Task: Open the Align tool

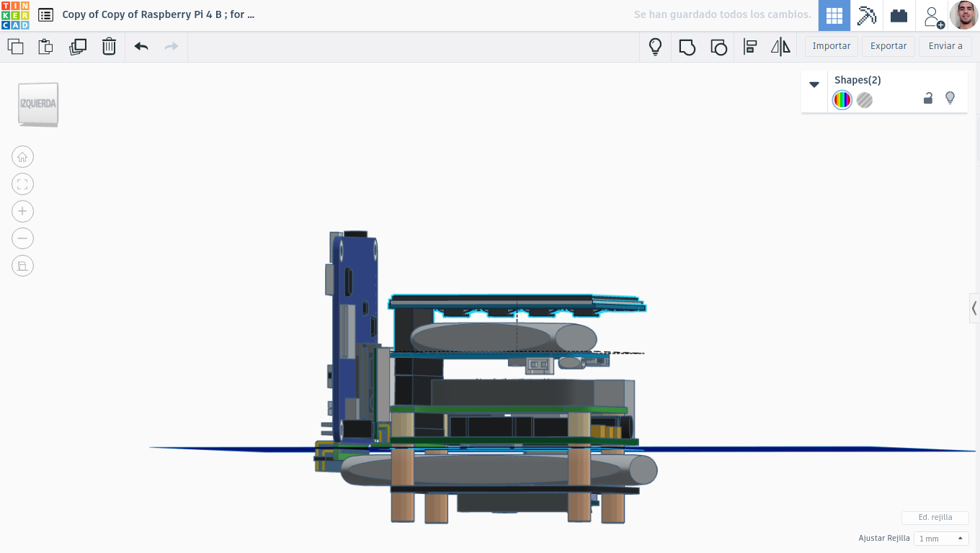Action: (749, 47)
